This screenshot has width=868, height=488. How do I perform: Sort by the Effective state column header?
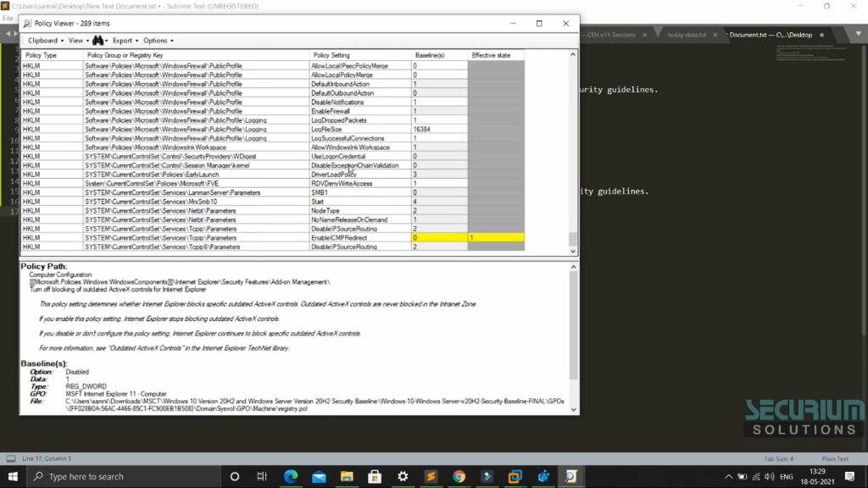point(496,55)
